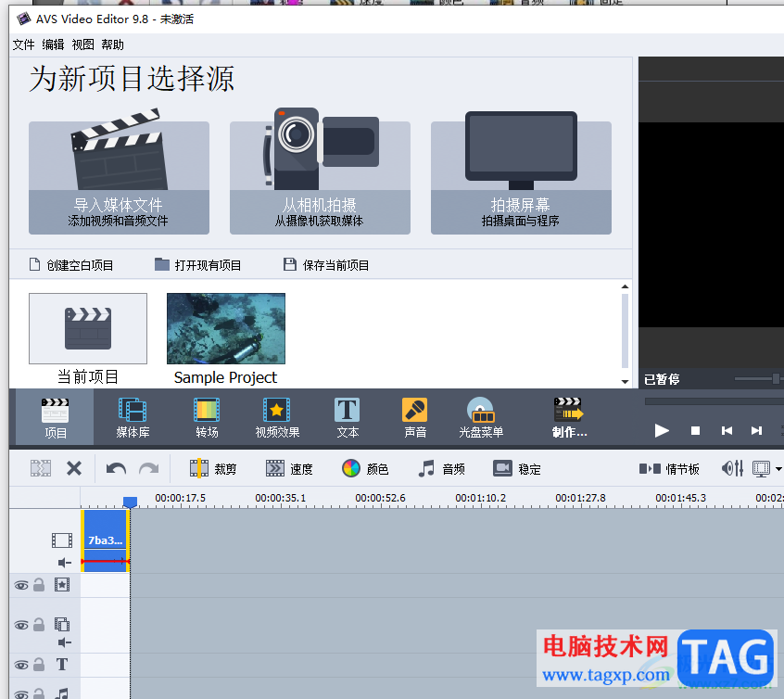Click 创建空白项目 create blank project
The width and height of the screenshot is (784, 699).
[71, 265]
